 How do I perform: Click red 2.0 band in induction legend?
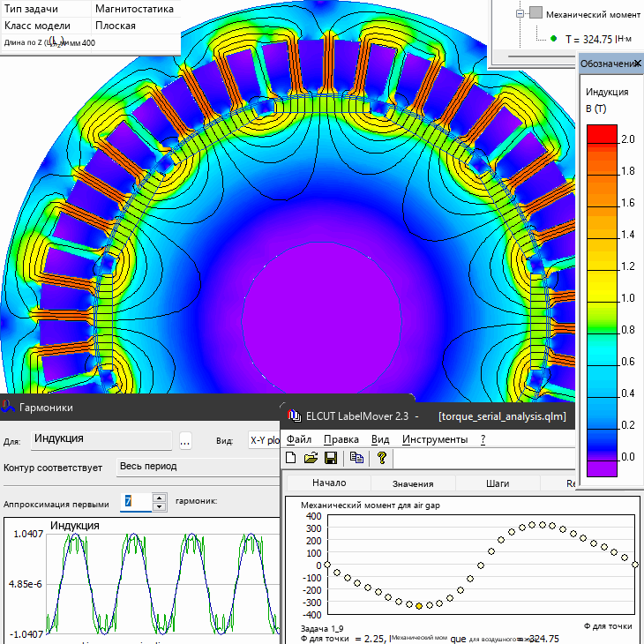(602, 134)
